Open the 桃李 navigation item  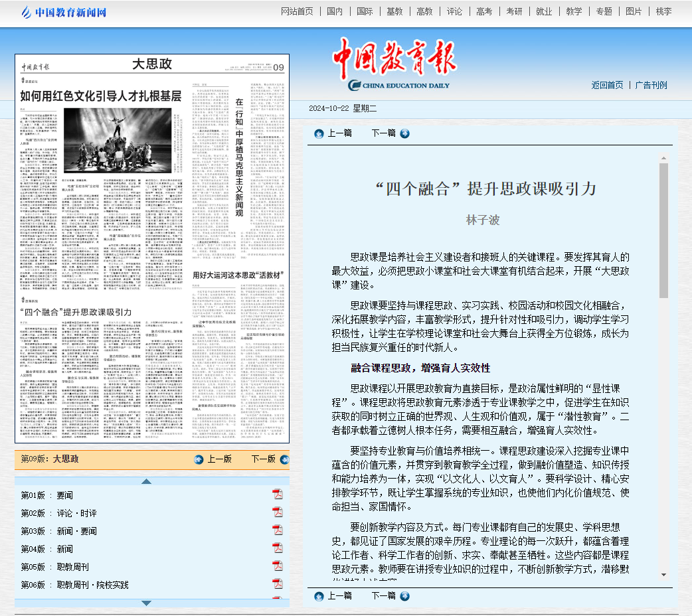[x=663, y=11]
